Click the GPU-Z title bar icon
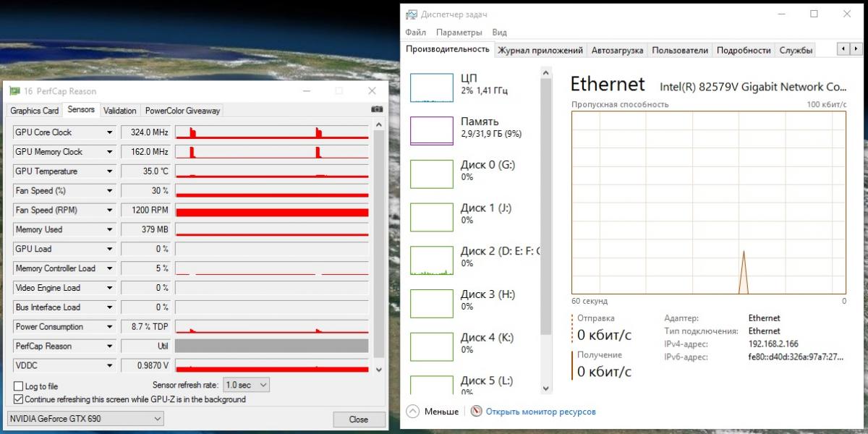Image resolution: width=868 pixels, height=434 pixels. point(14,91)
